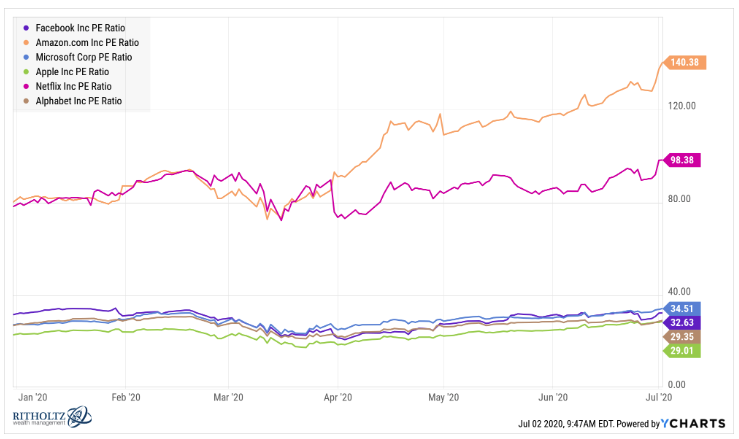Click the Alphabet Inc PE Ratio legend dot

(25, 101)
